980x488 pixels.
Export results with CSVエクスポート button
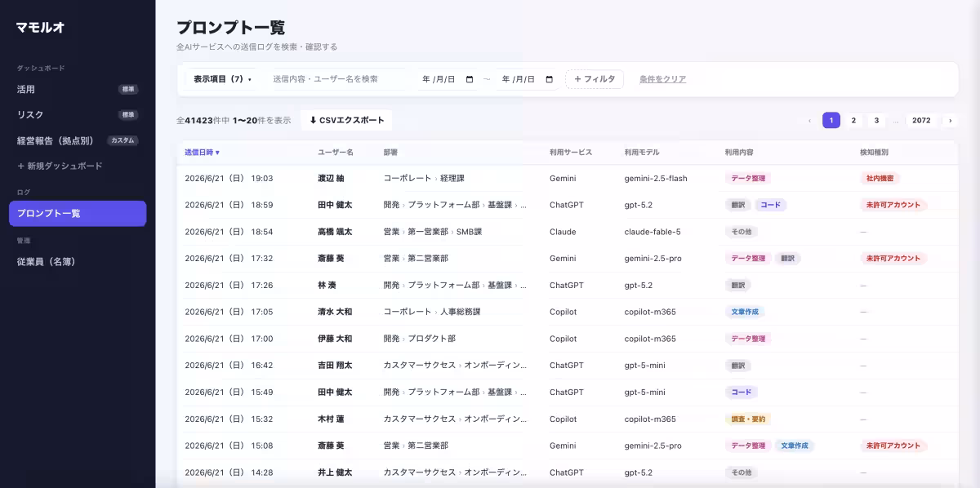pyautogui.click(x=346, y=120)
